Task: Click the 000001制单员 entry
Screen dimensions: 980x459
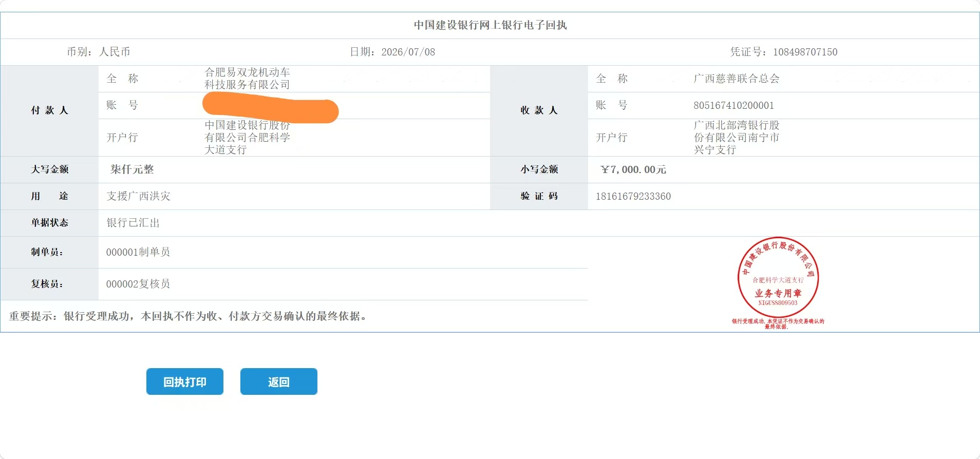Action: pyautogui.click(x=138, y=252)
